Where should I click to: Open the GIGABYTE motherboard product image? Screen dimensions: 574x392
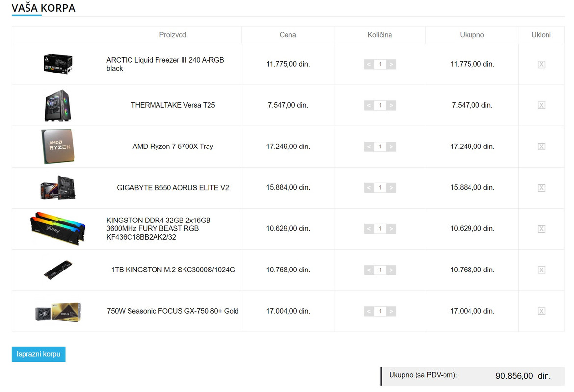[x=58, y=188]
